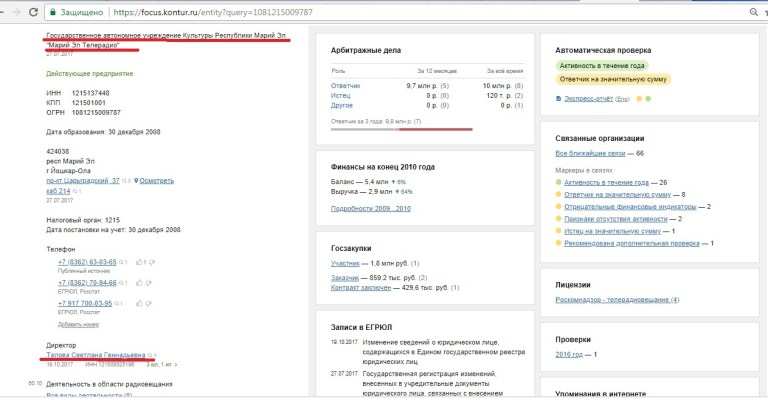Click yellow dot indicator after Экспресс-отчёт
Screen dimensions: 768x398
(639, 99)
